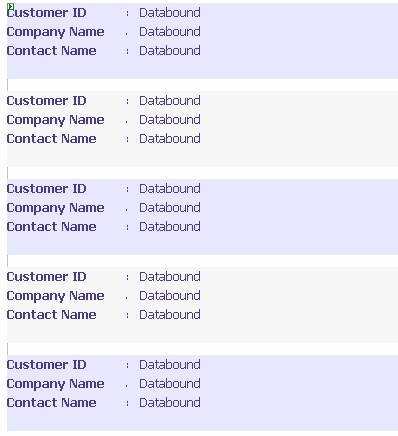Click Company Name label in the fifth record
Screen dimensions: 398x436
(55, 384)
